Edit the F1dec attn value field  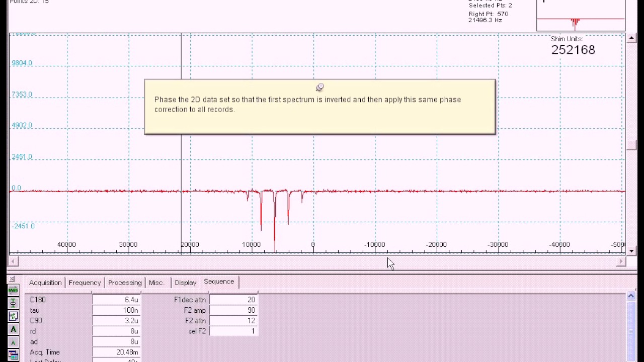[233, 300]
